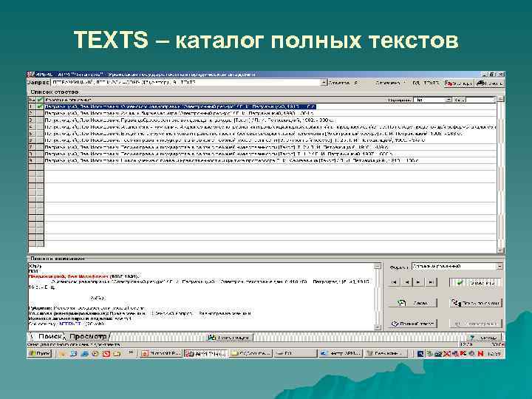This screenshot has width=532, height=399.
Task: Click the button right of Словарь in query bar
Action: [489, 83]
